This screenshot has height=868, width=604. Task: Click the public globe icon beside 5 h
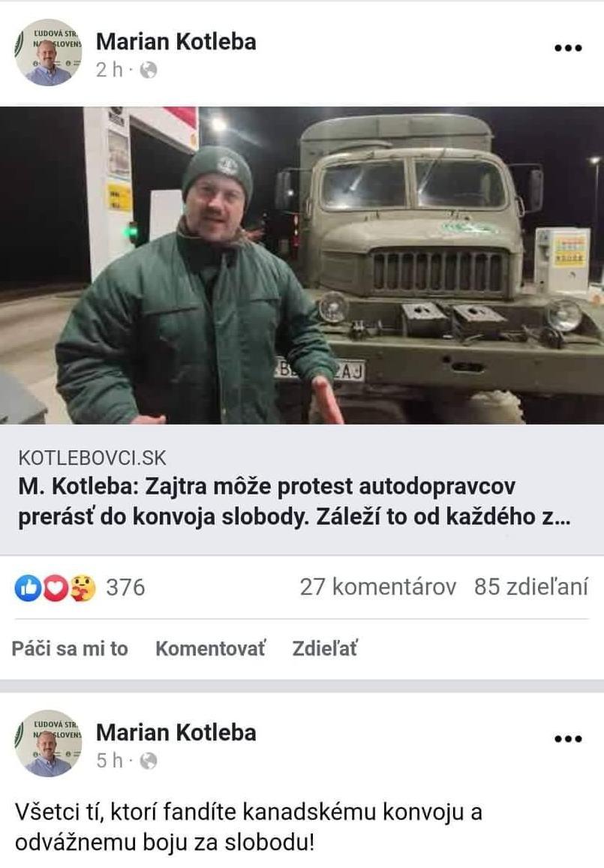(x=149, y=761)
